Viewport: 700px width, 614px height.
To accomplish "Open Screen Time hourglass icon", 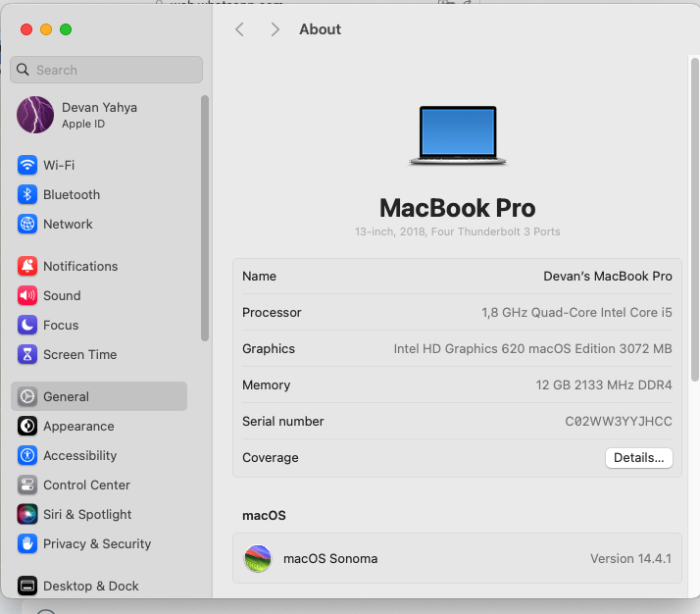I will (x=27, y=354).
